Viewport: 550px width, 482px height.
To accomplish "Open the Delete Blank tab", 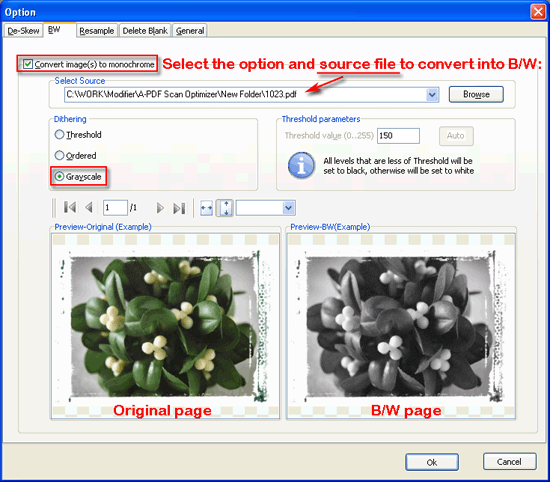I will (x=145, y=31).
